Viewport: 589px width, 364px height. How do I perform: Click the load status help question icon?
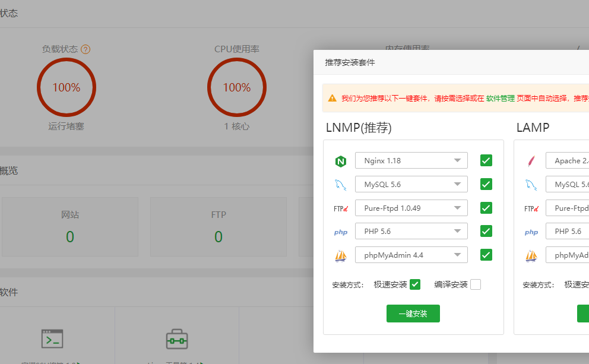[85, 49]
